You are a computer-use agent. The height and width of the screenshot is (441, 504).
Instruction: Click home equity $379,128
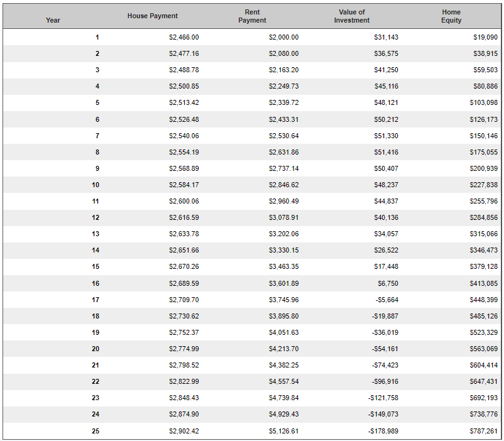pos(483,267)
